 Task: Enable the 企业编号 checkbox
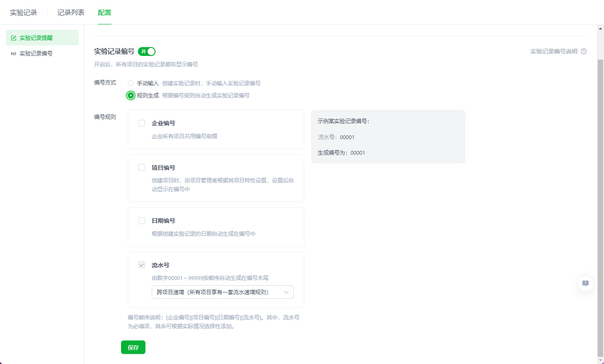142,123
